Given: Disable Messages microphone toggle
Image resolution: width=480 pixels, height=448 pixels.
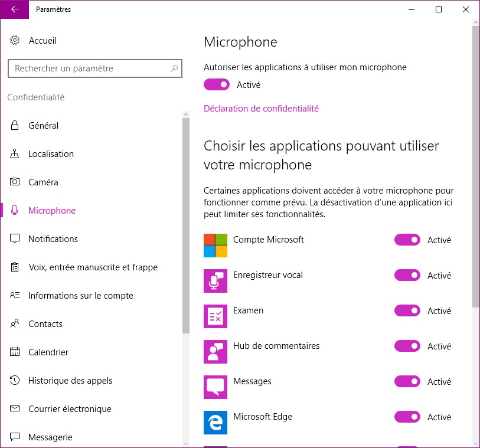Looking at the screenshot, I should [x=407, y=381].
